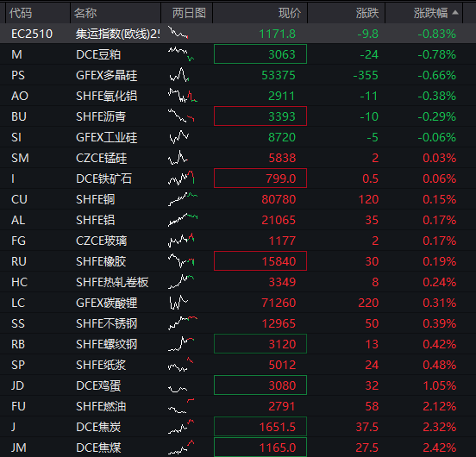Screen dimensions: 476x457
Task: Open the EC2510 two-day mini chart
Action: point(178,33)
